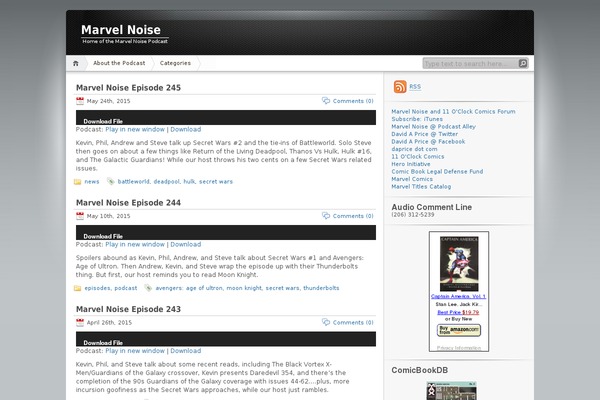Click folder icon next to episodes category
This screenshot has width=600, height=400.
pos(78,288)
